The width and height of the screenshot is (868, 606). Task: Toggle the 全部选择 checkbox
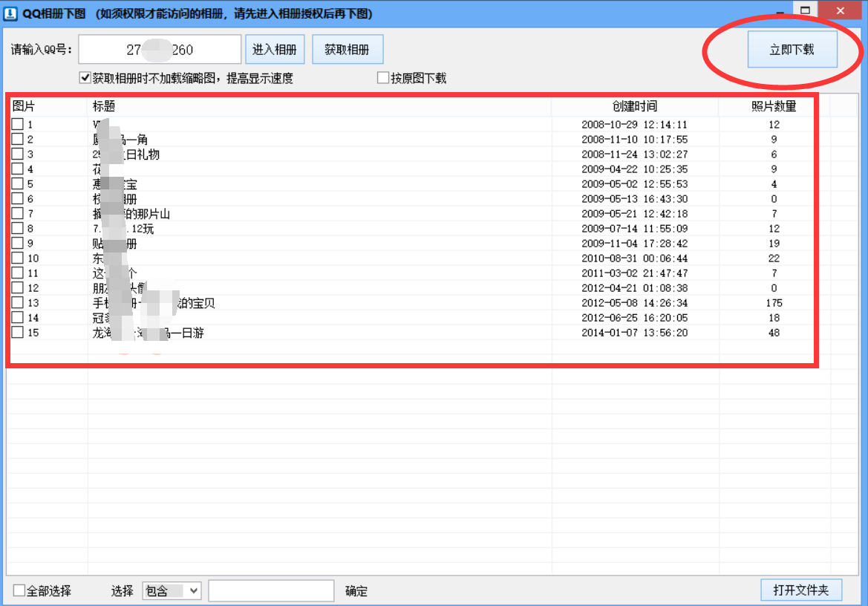[x=19, y=590]
